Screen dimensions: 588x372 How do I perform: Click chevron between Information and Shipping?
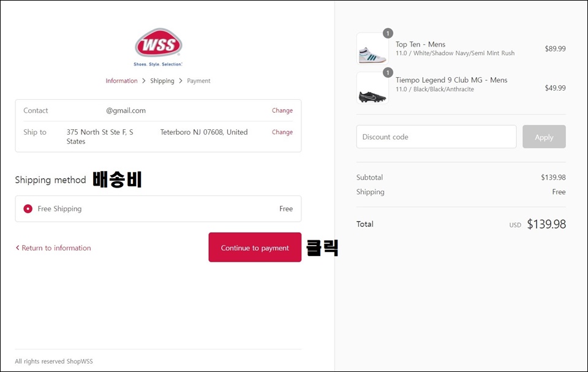[x=143, y=81]
